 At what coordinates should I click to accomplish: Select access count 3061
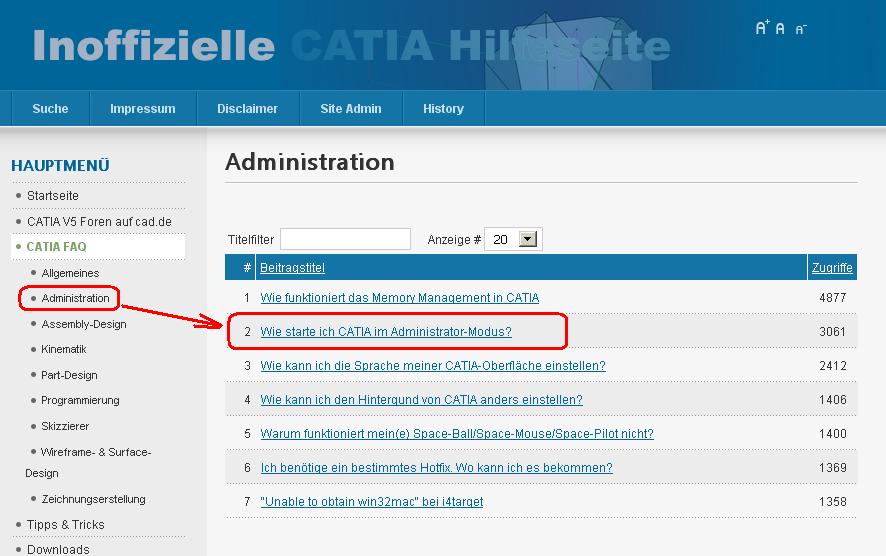click(832, 332)
